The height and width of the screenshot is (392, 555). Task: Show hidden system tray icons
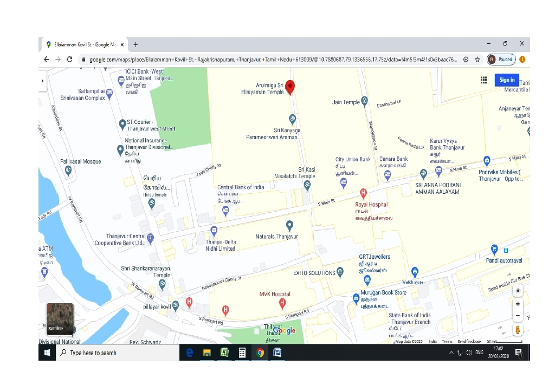point(451,353)
